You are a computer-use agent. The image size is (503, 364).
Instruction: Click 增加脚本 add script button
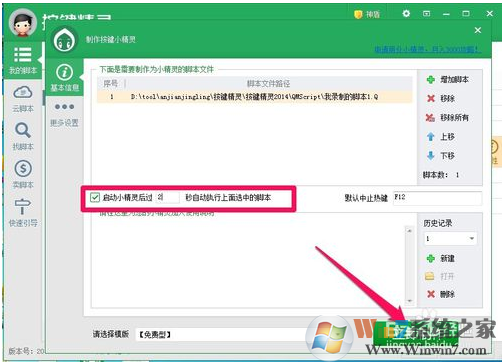tap(448, 79)
